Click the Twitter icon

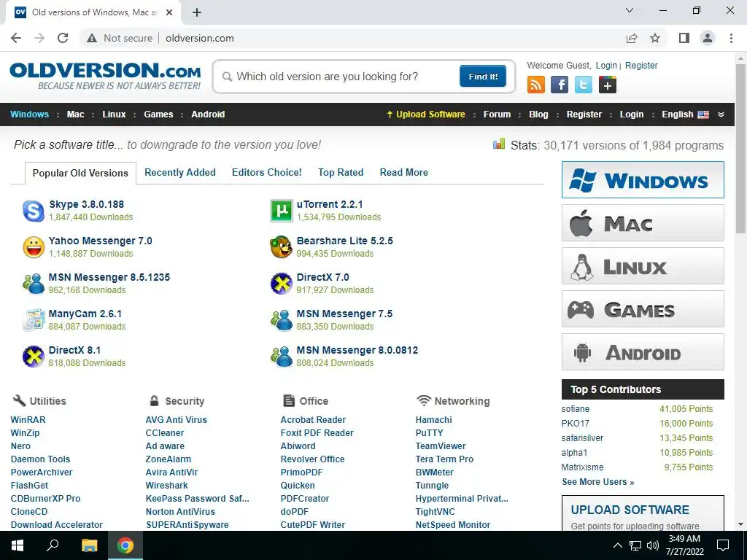583,85
